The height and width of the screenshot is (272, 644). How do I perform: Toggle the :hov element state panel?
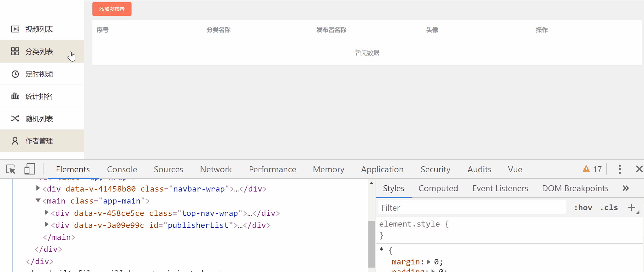coord(583,208)
